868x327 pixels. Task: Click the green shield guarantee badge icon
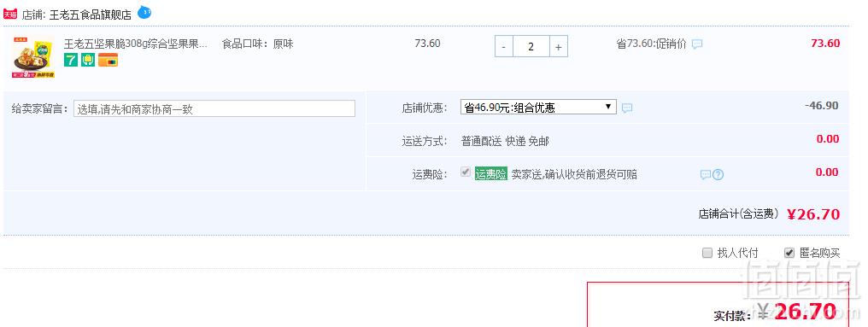pyautogui.click(x=88, y=61)
